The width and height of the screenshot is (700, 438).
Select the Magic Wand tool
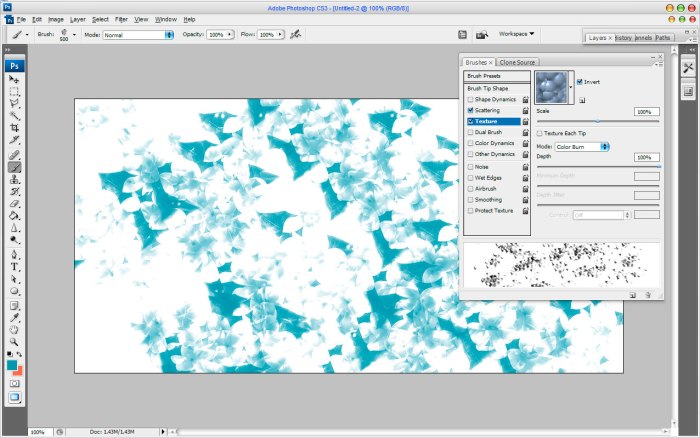(x=14, y=116)
